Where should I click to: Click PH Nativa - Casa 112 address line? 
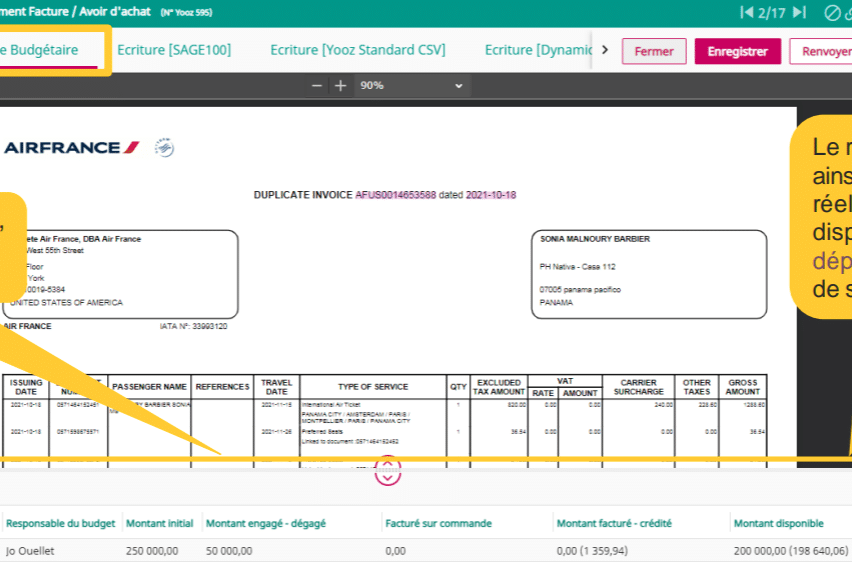tap(577, 267)
